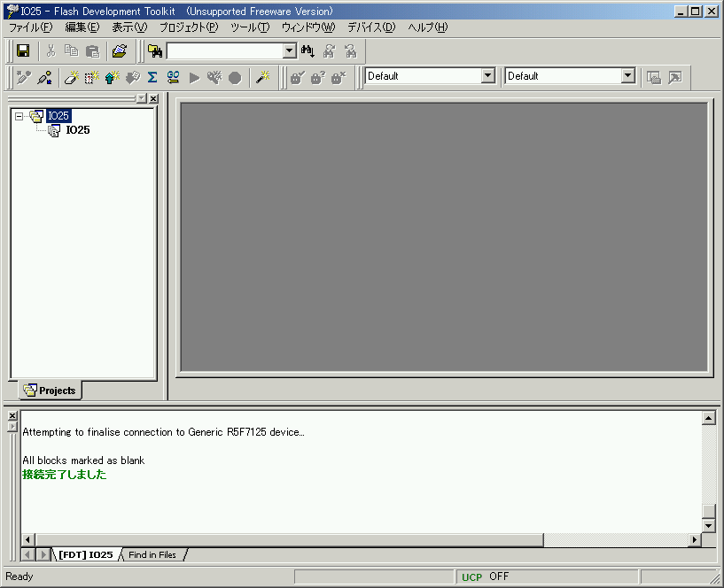Click the "Attempting to finalise connection" log line
The height and width of the screenshot is (588, 724).
tap(163, 432)
